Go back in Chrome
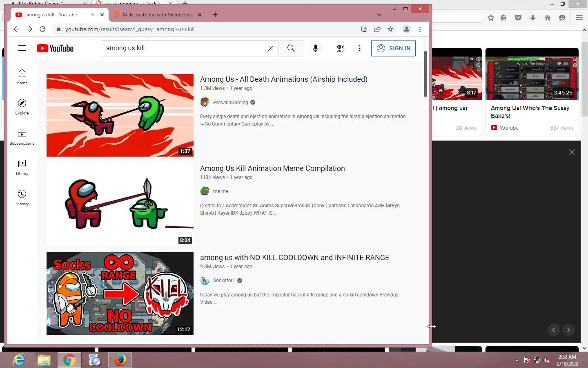The image size is (588, 368). click(16, 29)
